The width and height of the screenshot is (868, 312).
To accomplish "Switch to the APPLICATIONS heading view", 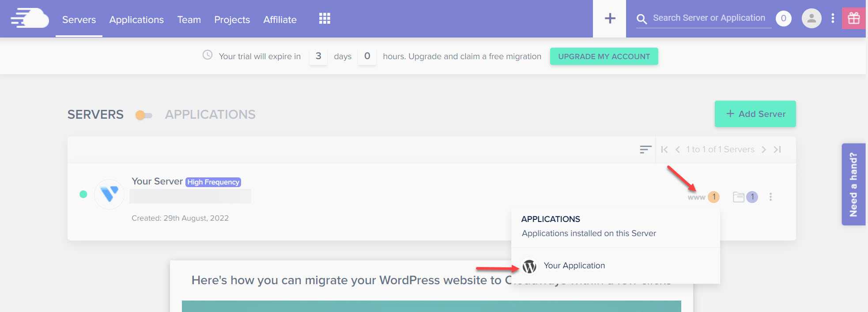I will pos(210,115).
